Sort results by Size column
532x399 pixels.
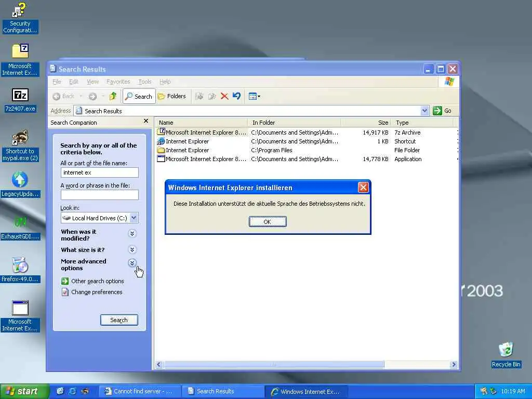click(x=366, y=123)
